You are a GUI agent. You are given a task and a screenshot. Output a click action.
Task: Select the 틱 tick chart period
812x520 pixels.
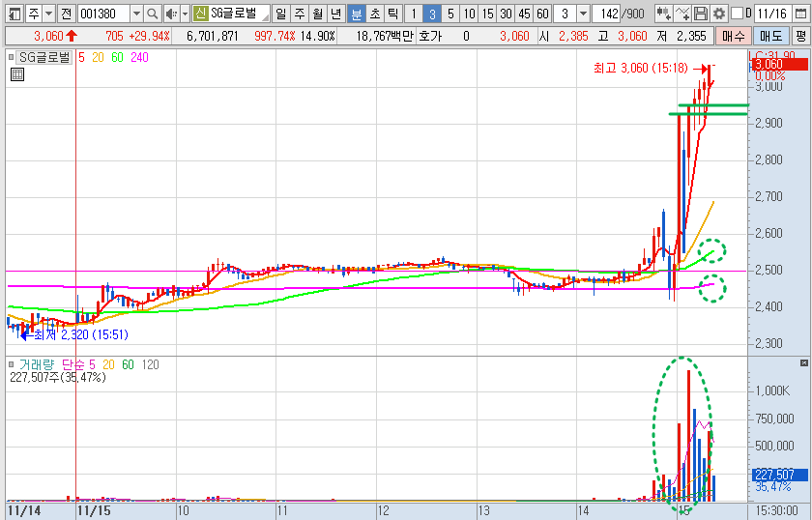pos(393,14)
